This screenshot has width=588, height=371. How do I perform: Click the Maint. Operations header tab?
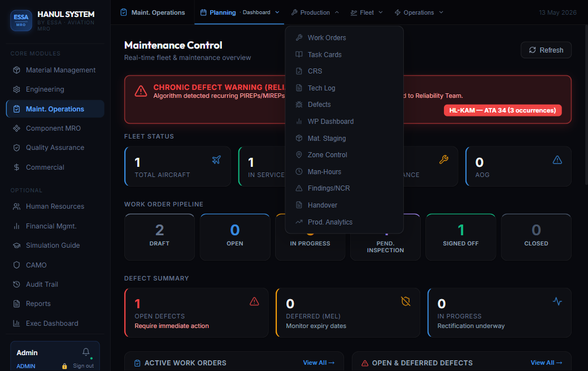click(153, 12)
